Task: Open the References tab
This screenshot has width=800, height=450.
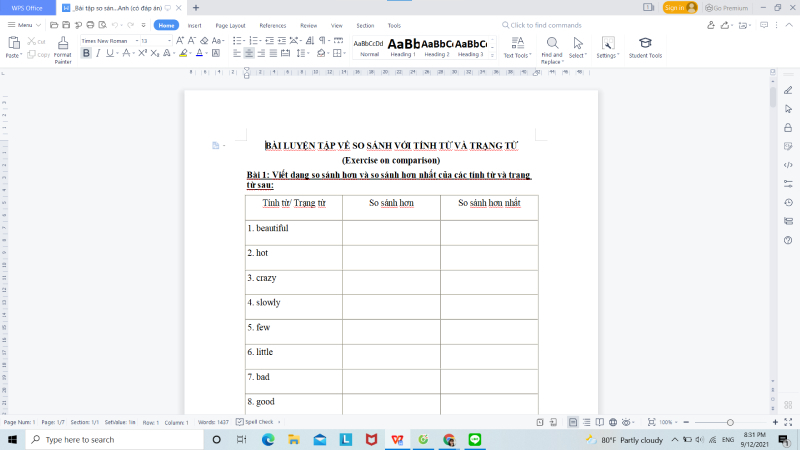Action: pyautogui.click(x=272, y=25)
